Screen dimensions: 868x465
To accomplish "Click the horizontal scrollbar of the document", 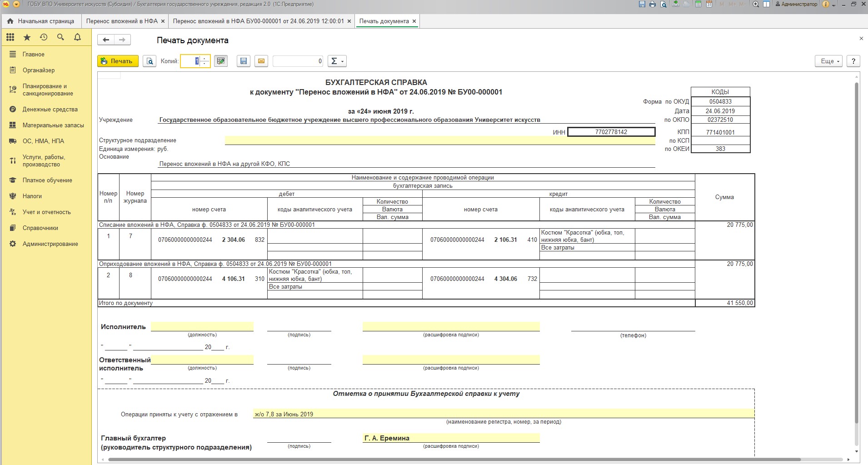I will click(x=454, y=460).
